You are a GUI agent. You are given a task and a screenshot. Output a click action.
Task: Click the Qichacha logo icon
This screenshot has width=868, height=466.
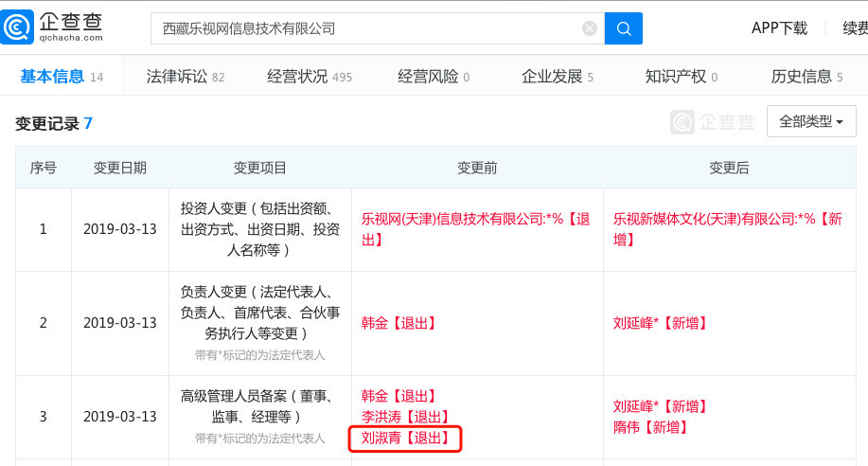17,27
